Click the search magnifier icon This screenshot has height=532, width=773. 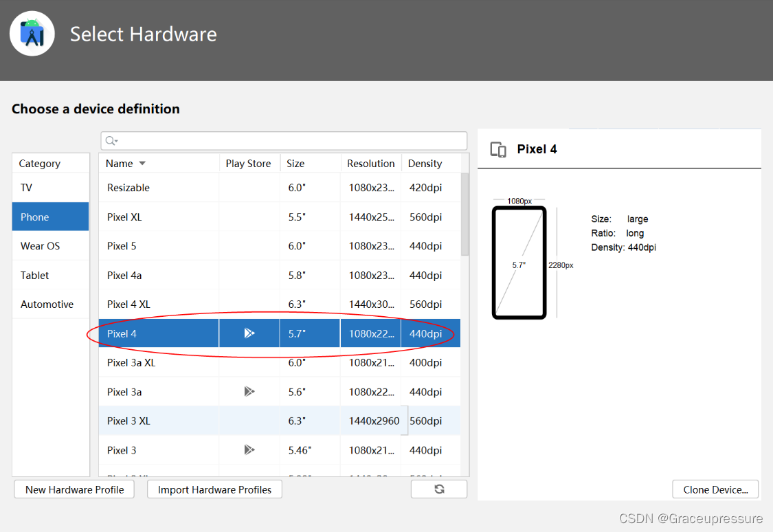[111, 141]
